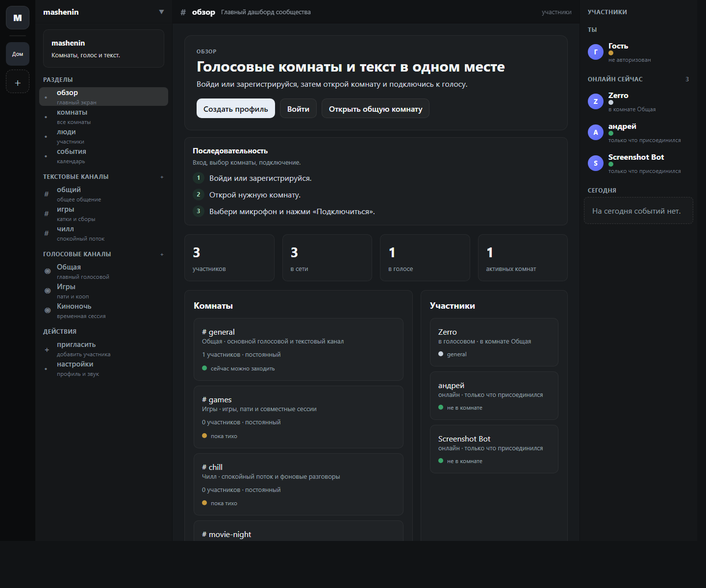Viewport: 706px width, 588px height.
Task: Open андрей's participant card
Action: [x=494, y=395]
